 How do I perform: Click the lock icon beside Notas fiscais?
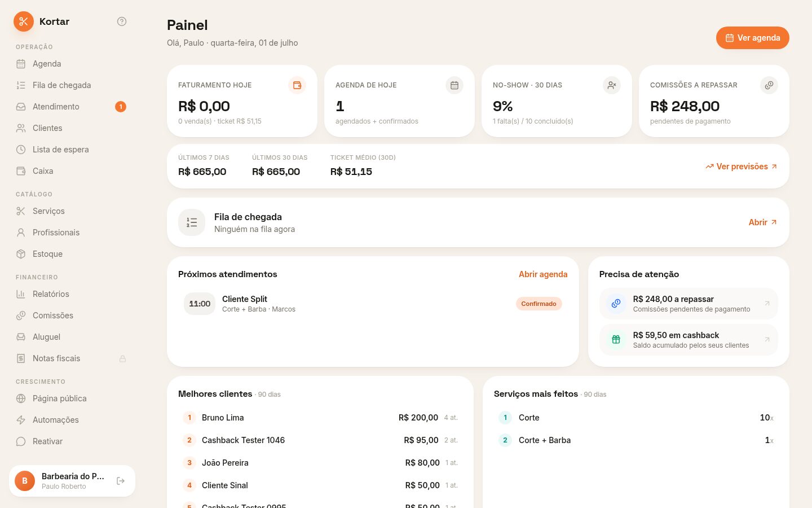122,358
